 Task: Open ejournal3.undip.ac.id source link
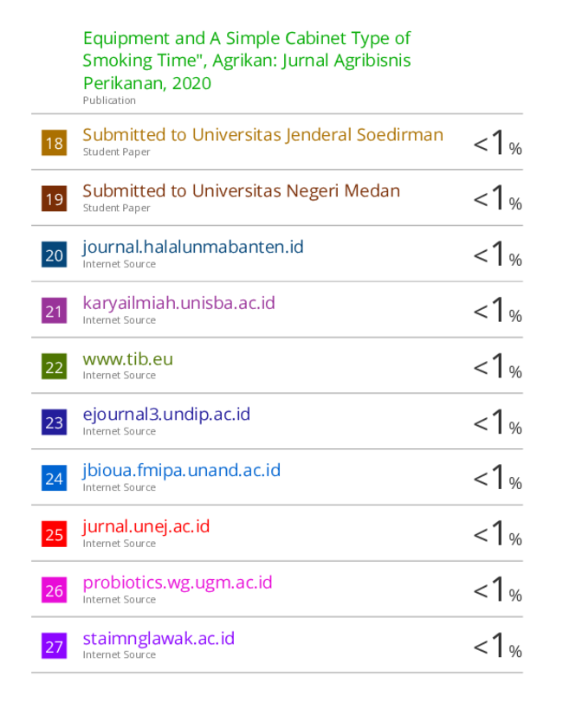pos(166,414)
